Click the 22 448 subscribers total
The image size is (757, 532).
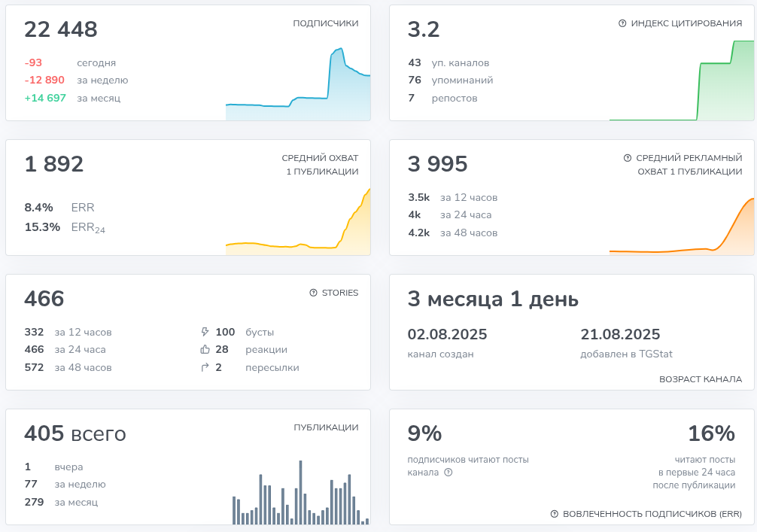pos(61,29)
